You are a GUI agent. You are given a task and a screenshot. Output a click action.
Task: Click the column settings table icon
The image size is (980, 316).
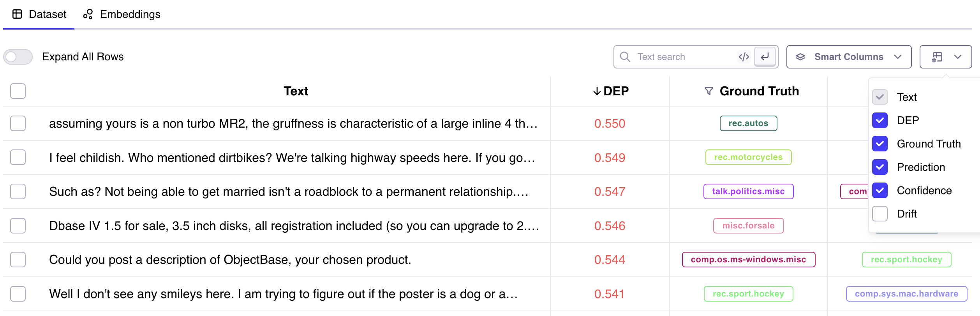(937, 57)
